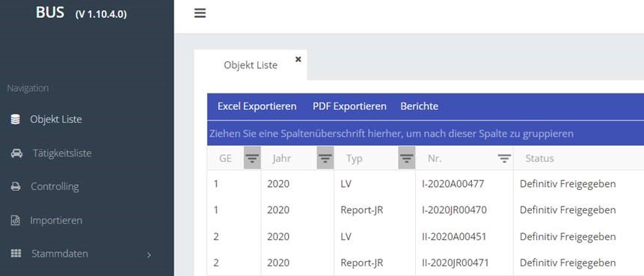Viewport: 644px width, 276px height.
Task: Select row with number I-2020A00477
Action: (426, 184)
